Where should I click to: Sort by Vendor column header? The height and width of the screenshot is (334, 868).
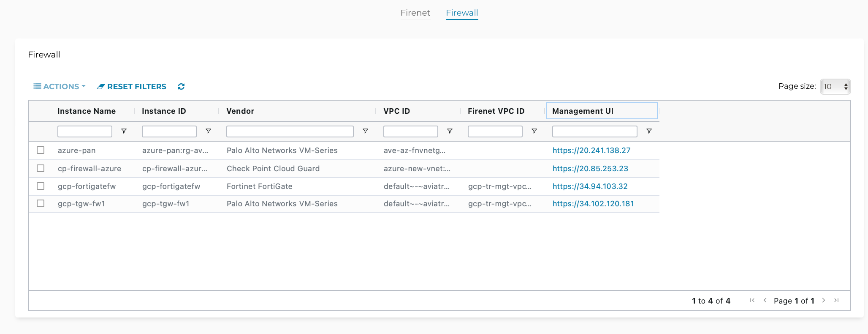coord(240,111)
